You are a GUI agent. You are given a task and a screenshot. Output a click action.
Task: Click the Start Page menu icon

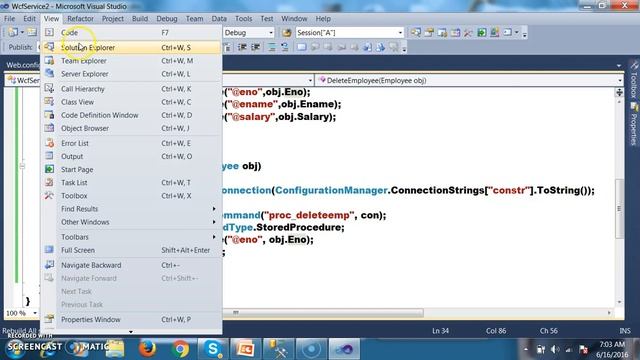pyautogui.click(x=49, y=169)
